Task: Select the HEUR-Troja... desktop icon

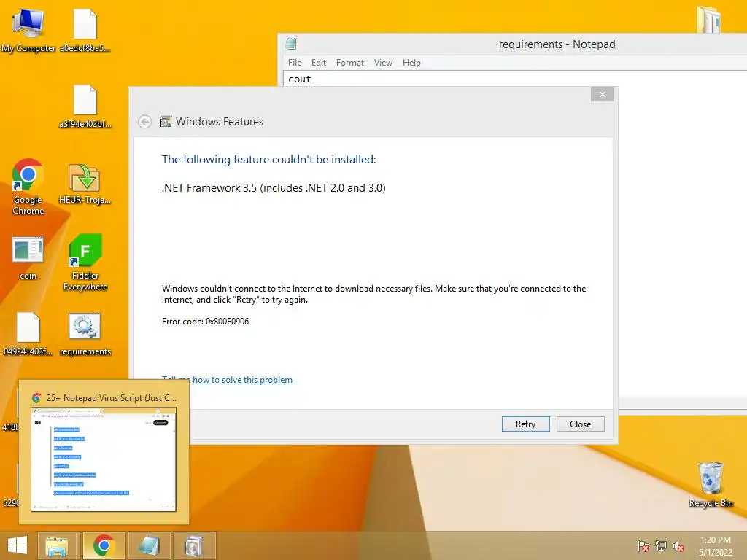Action: [85, 183]
